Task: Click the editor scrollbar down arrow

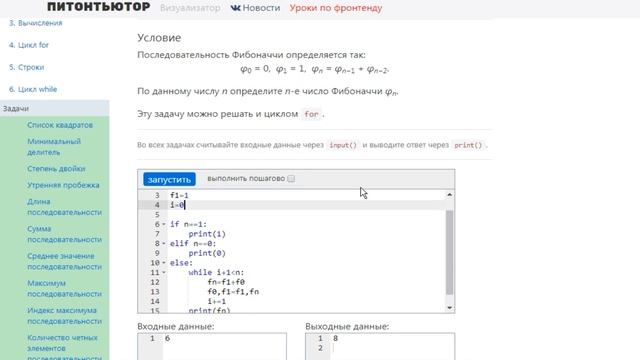Action: point(449,308)
